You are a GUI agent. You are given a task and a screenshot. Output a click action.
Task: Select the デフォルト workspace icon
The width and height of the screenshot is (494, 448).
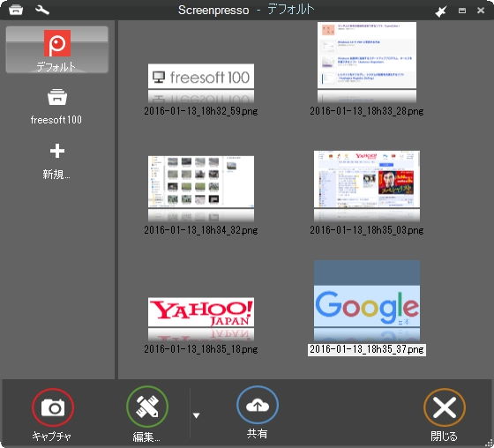(57, 43)
